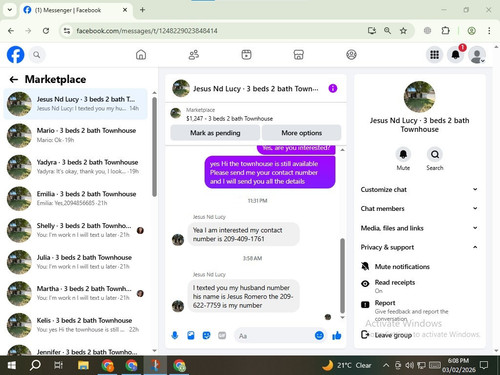Open the Emilia townhouse conversation
This screenshot has height=375, width=500.
point(76,198)
